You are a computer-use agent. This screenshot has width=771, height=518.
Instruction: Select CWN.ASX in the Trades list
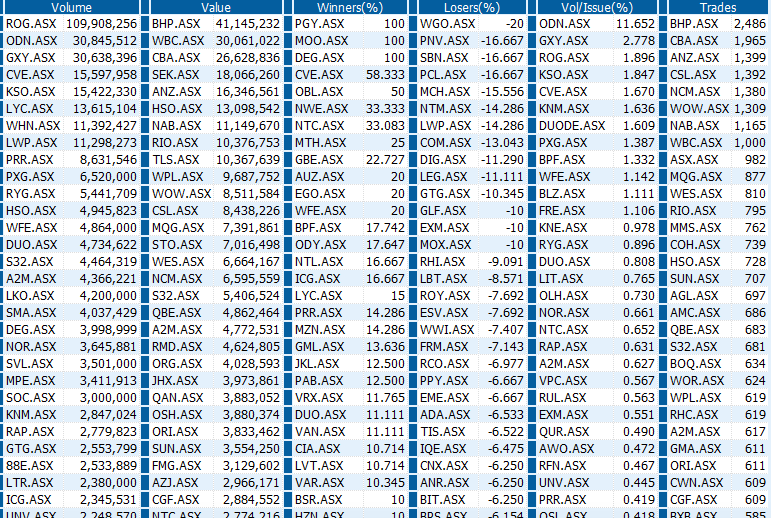[x=696, y=483]
